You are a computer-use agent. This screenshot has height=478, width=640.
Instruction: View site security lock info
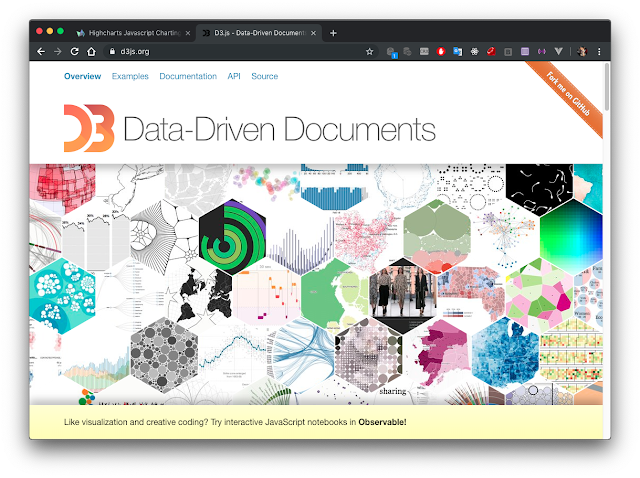click(x=112, y=51)
